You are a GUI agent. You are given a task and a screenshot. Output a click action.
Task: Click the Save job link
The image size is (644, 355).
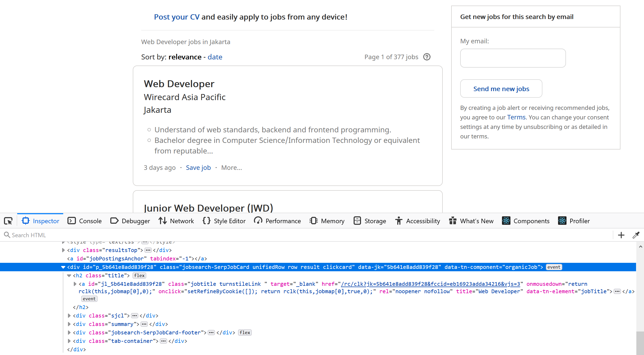pos(198,168)
